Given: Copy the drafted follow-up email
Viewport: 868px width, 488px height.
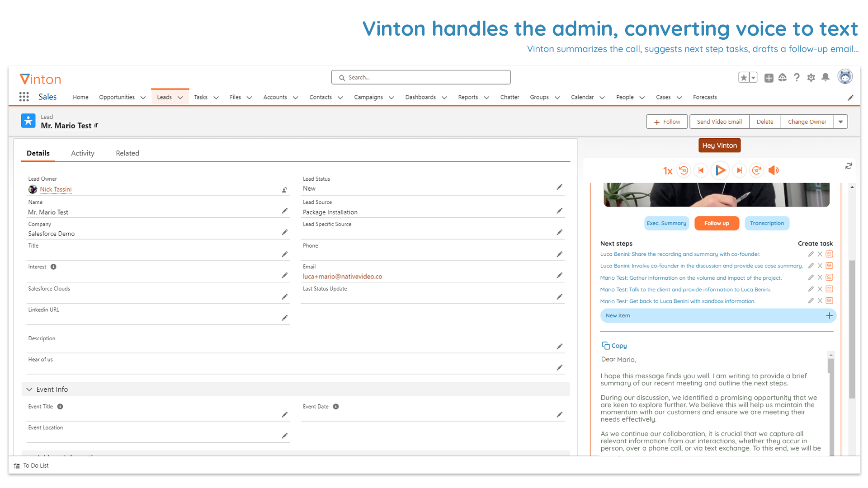Looking at the screenshot, I should point(614,345).
